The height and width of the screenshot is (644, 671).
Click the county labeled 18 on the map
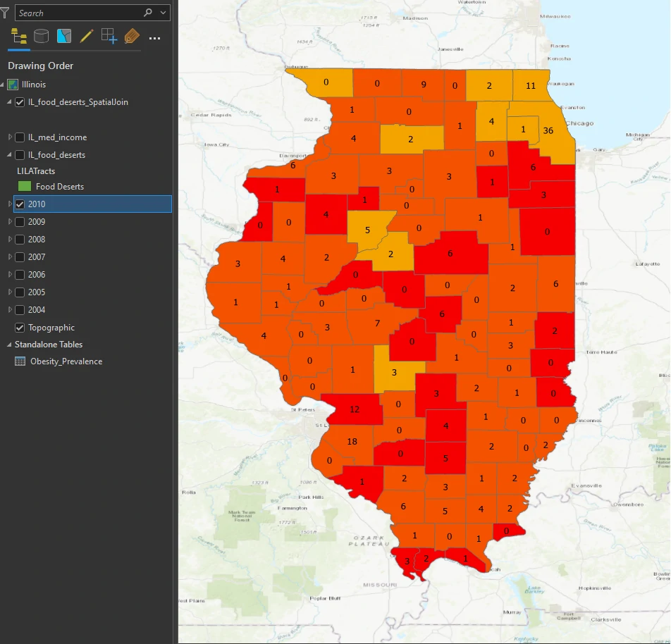352,442
